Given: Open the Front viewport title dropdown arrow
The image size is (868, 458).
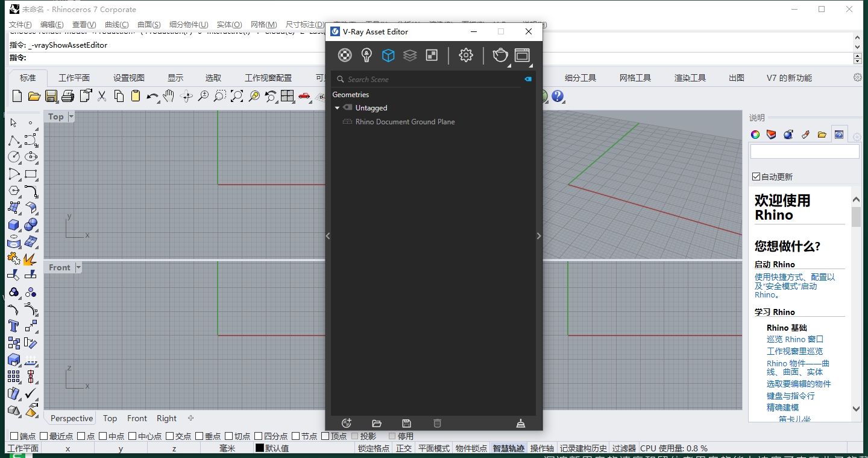Looking at the screenshot, I should tap(78, 267).
